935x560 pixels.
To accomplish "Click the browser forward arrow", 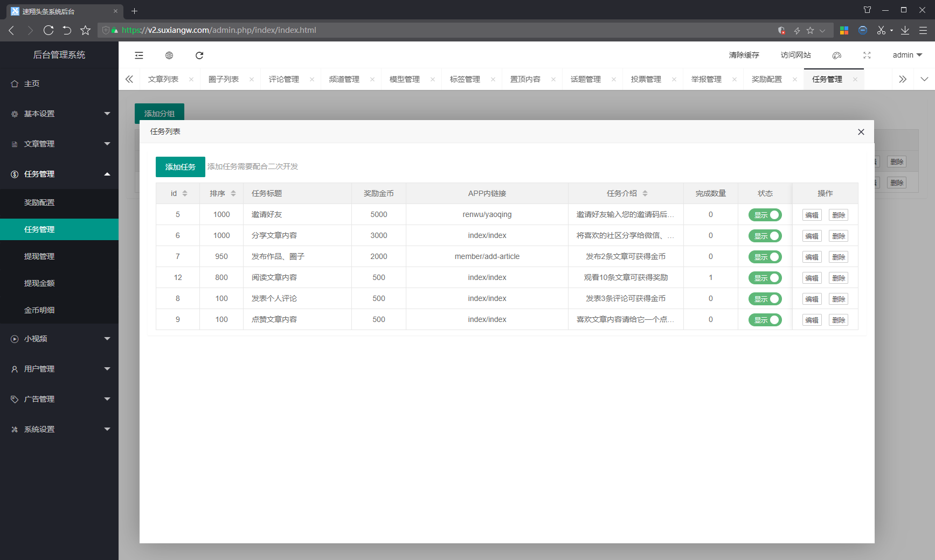I will coord(30,30).
